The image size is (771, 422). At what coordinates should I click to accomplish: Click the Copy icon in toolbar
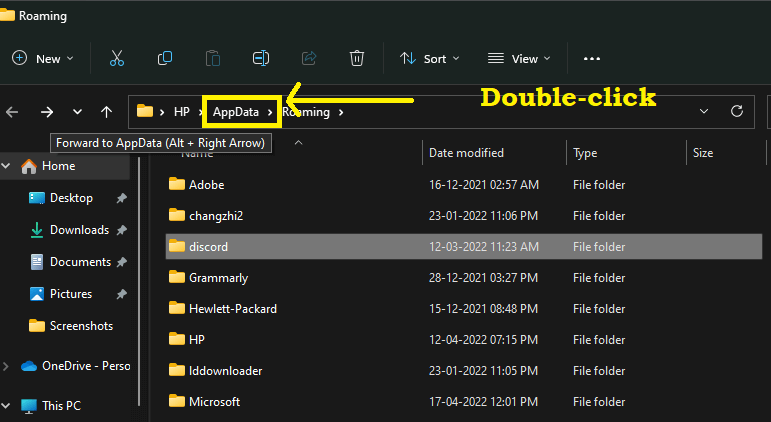[x=165, y=59]
